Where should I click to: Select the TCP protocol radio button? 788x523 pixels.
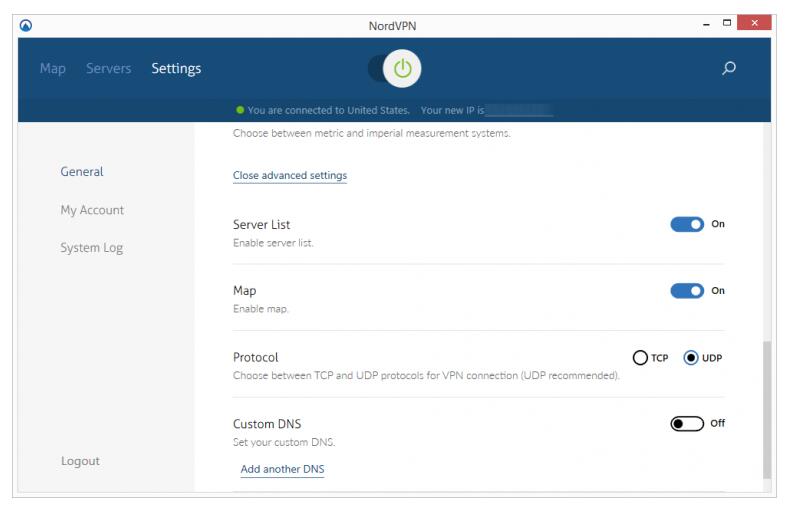click(640, 358)
